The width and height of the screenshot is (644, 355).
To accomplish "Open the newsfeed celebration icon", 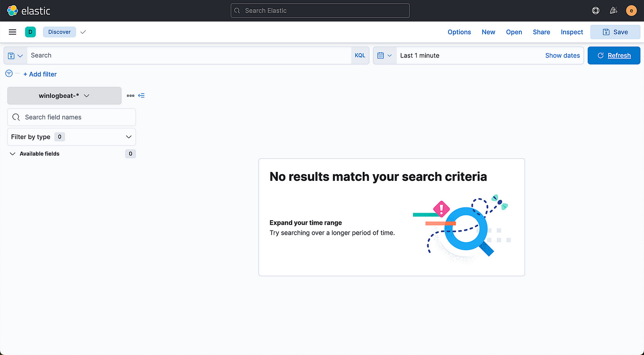I will click(x=613, y=11).
